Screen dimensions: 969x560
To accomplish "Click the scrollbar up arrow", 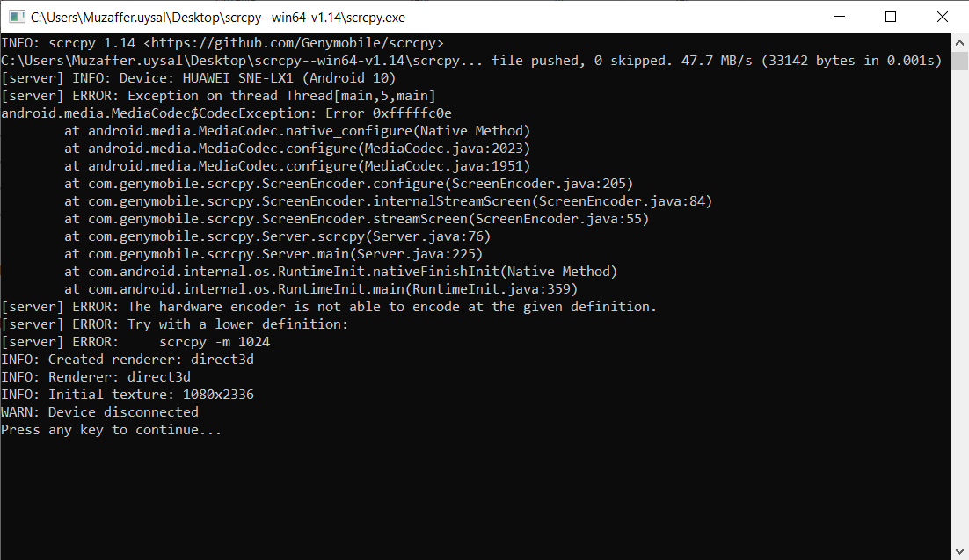I will pos(959,40).
